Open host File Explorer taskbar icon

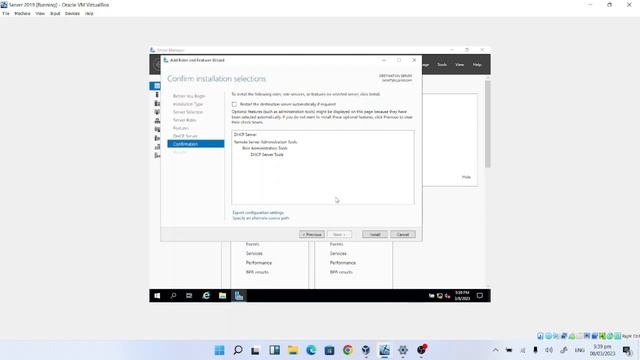(x=293, y=350)
